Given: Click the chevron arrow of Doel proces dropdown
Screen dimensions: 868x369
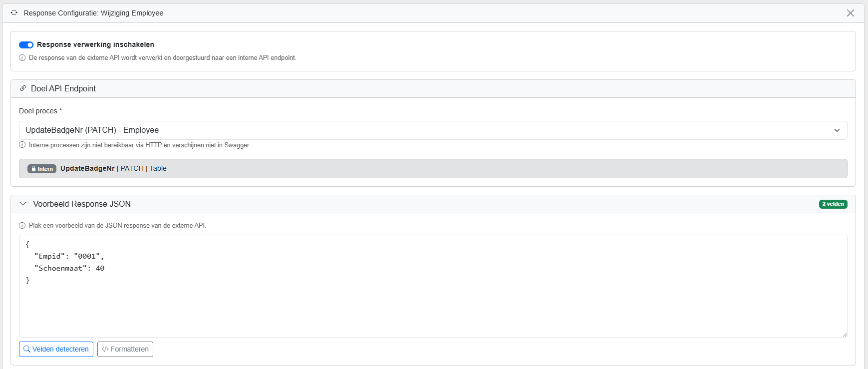Looking at the screenshot, I should pyautogui.click(x=837, y=130).
